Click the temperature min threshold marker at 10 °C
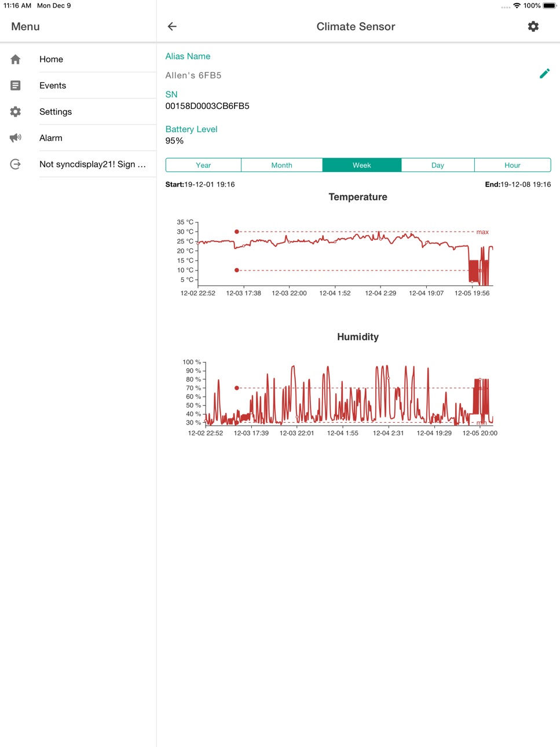The height and width of the screenshot is (747, 560). pyautogui.click(x=237, y=270)
